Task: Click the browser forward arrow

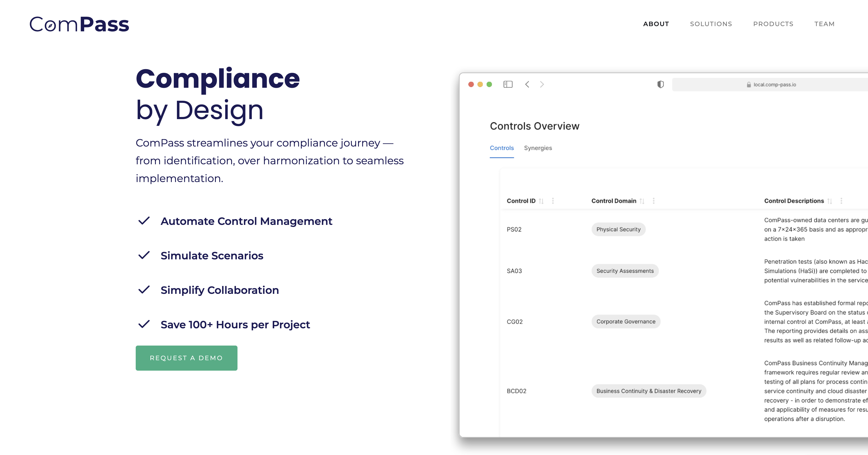Action: [542, 84]
